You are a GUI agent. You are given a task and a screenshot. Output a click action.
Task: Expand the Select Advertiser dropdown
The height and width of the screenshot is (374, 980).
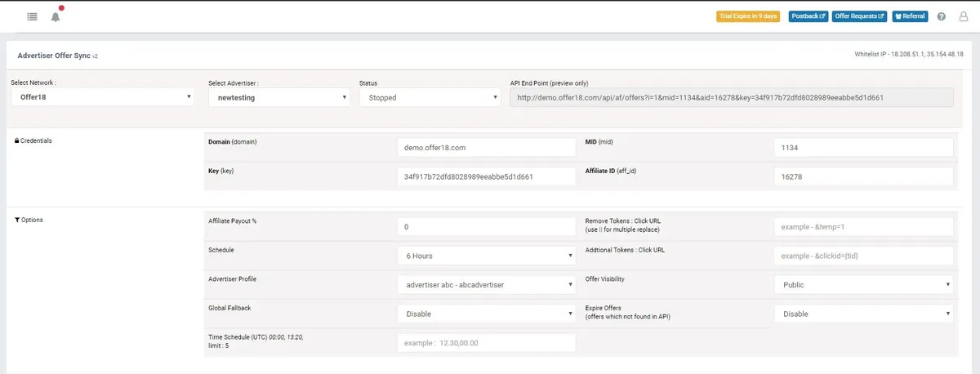tap(278, 97)
